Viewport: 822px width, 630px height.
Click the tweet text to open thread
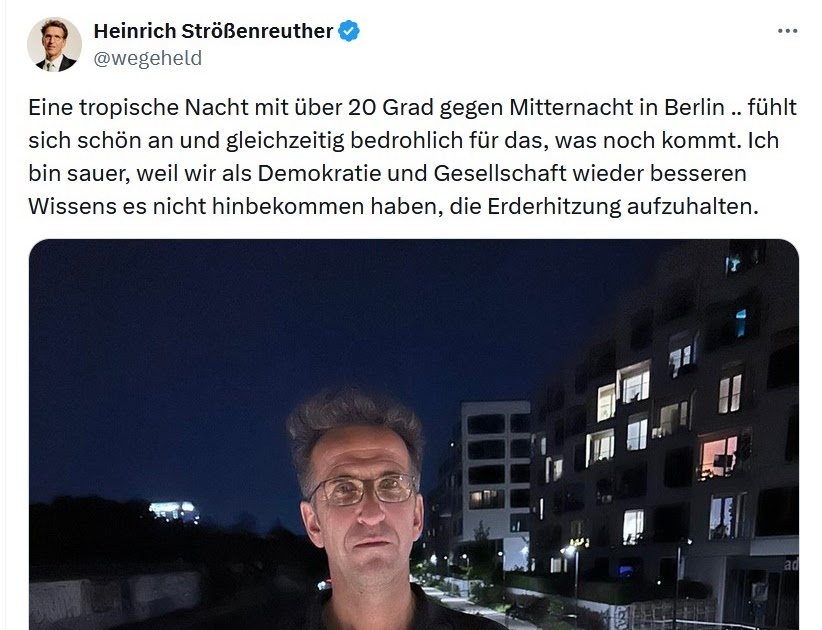(413, 157)
